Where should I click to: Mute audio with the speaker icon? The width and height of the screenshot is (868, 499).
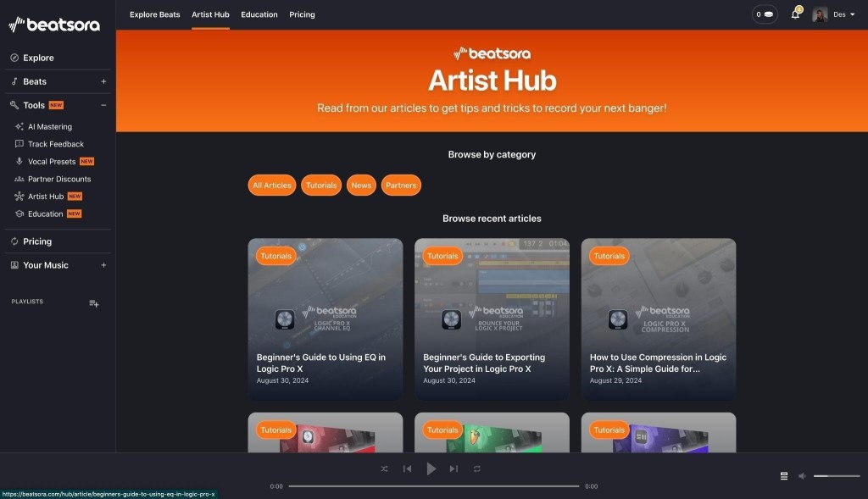pos(802,476)
